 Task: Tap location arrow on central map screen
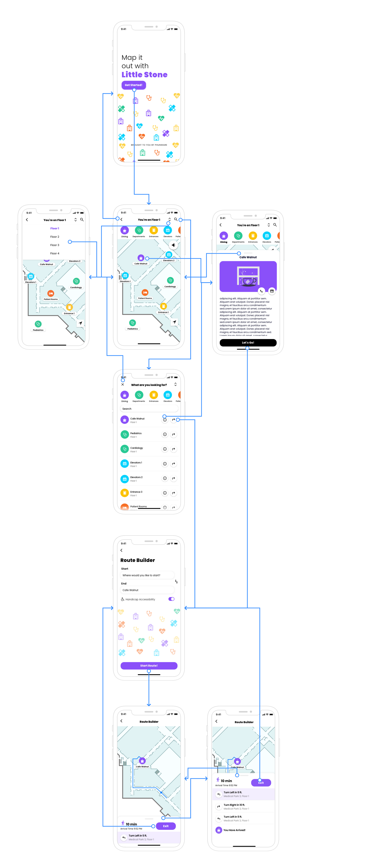coord(174,322)
